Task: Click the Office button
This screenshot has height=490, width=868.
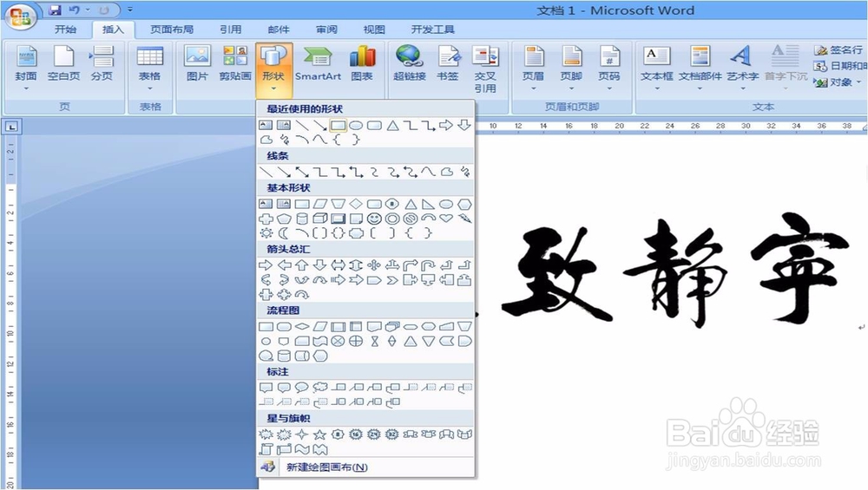Action: (x=21, y=16)
